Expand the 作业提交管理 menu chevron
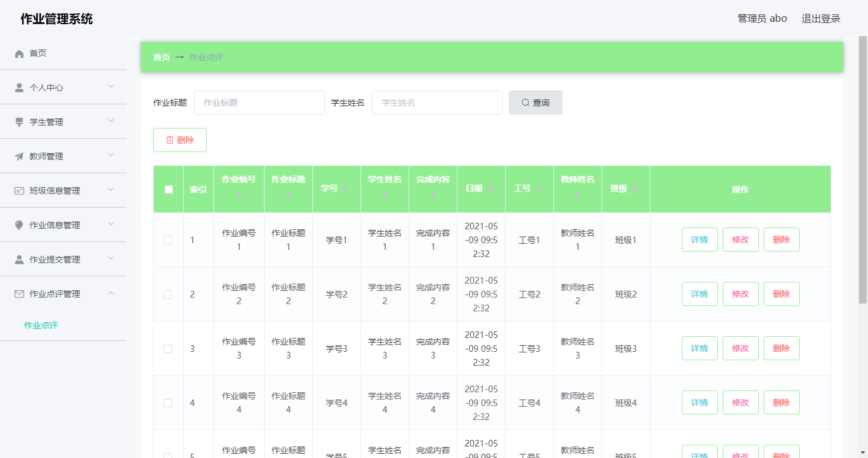Image resolution: width=868 pixels, height=458 pixels. coord(111,259)
